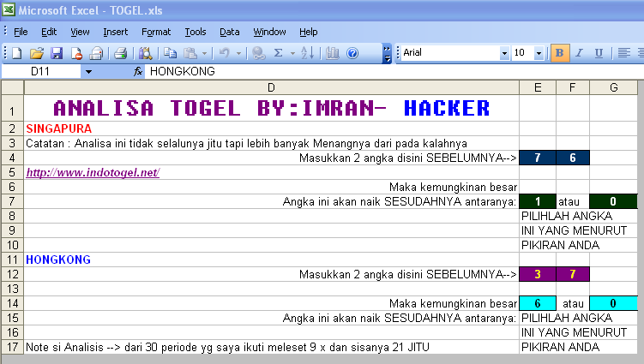This screenshot has width=644, height=364.
Task: Select dark blue cell with 6 in row 4
Action: click(x=573, y=158)
